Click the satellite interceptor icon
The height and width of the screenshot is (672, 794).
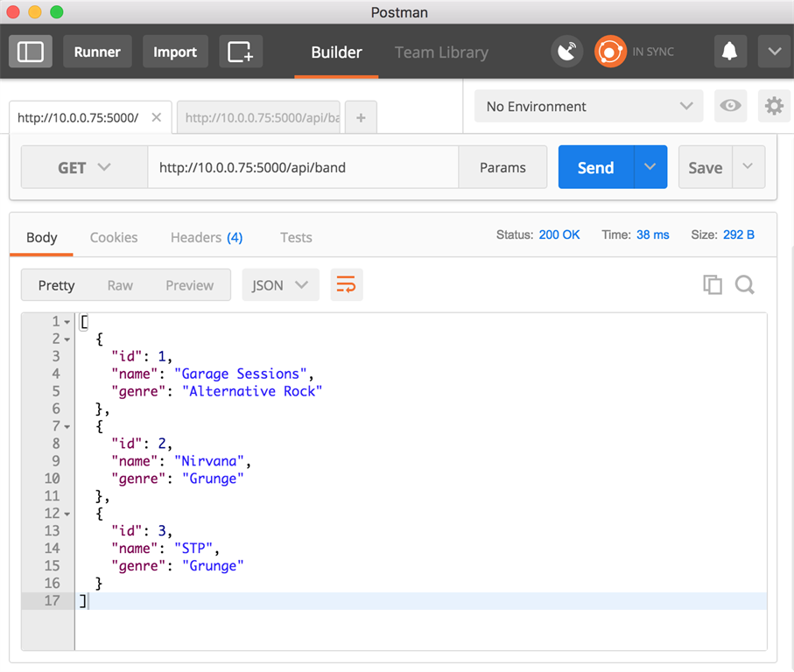567,52
